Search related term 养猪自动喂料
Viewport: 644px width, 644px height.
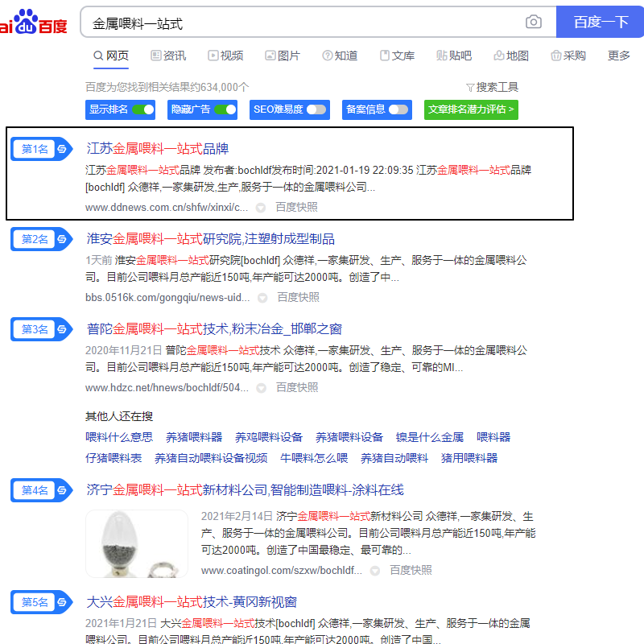394,458
